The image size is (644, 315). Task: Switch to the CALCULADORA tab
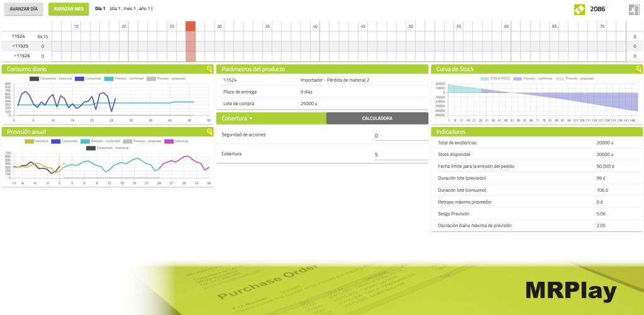click(377, 118)
